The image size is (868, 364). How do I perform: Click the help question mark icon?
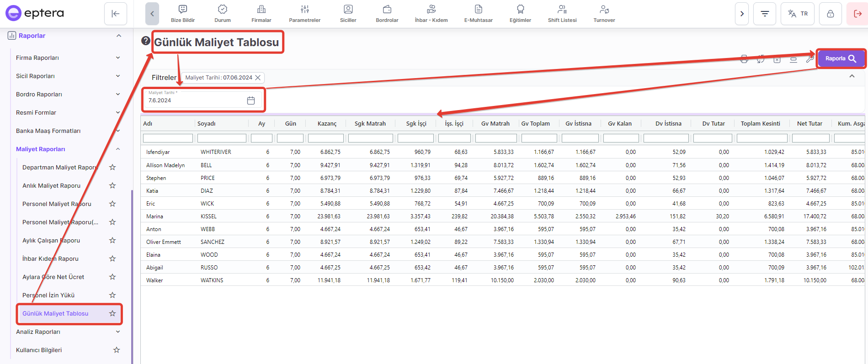coord(146,41)
